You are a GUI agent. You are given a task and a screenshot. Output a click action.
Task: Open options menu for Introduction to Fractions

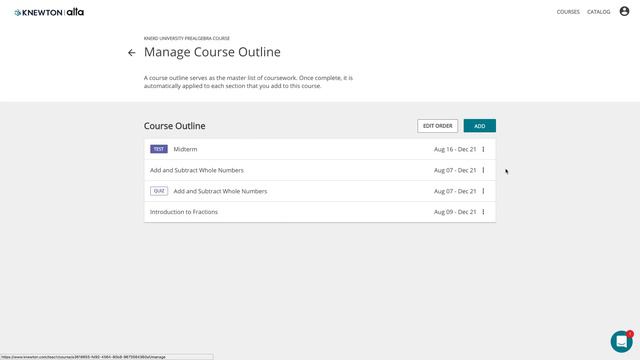point(483,212)
